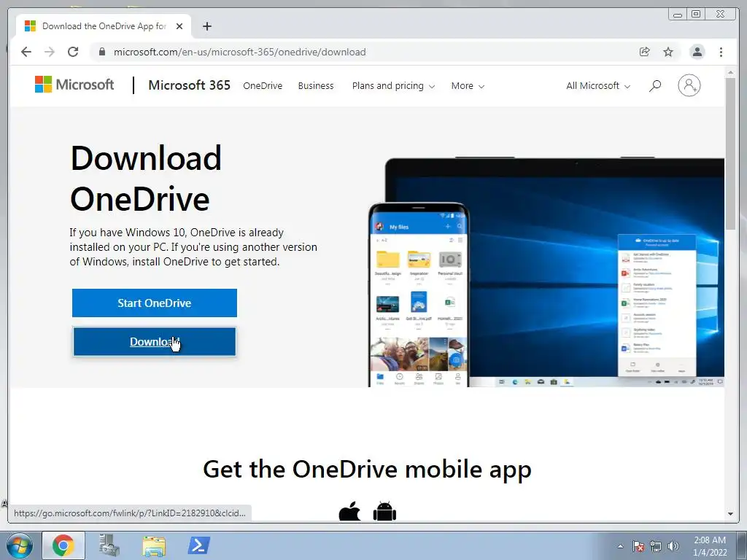Expand the Plans and pricing dropdown
This screenshot has height=560, width=747.
coord(393,86)
